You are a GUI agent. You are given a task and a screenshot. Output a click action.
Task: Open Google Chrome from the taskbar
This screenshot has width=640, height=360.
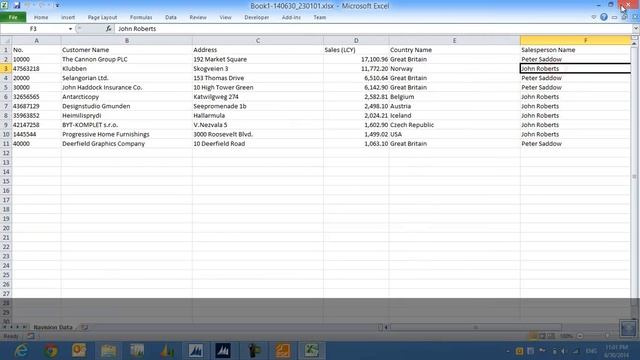click(x=51, y=351)
